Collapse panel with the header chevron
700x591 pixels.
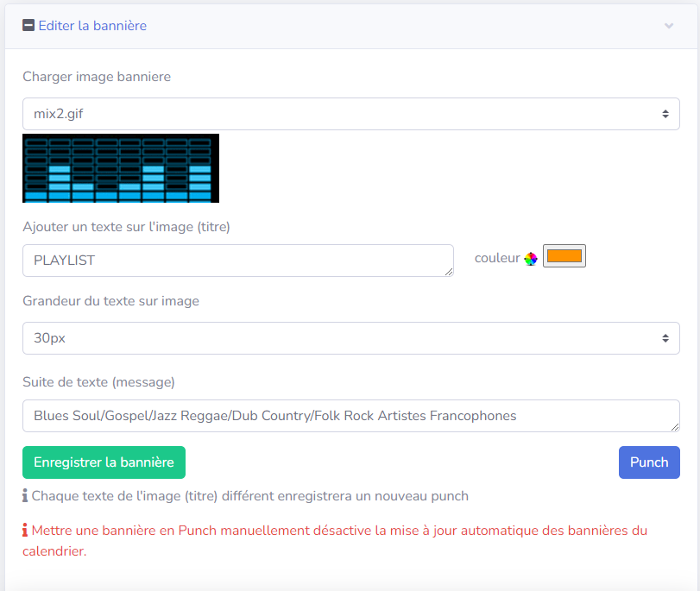668,26
